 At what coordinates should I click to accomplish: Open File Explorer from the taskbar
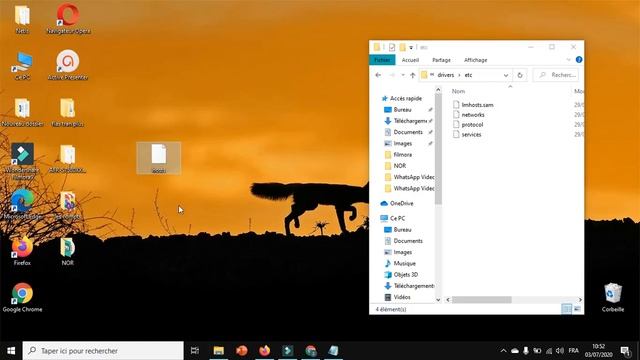[219, 351]
